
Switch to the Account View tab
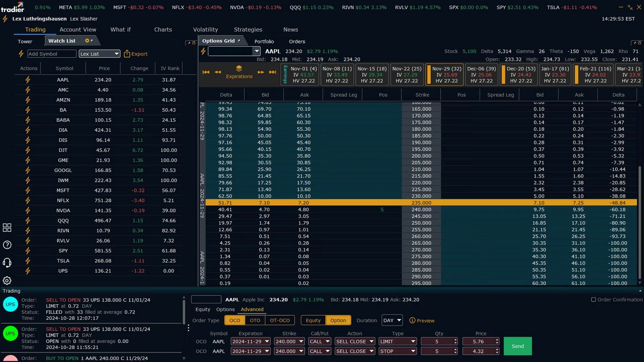(78, 30)
